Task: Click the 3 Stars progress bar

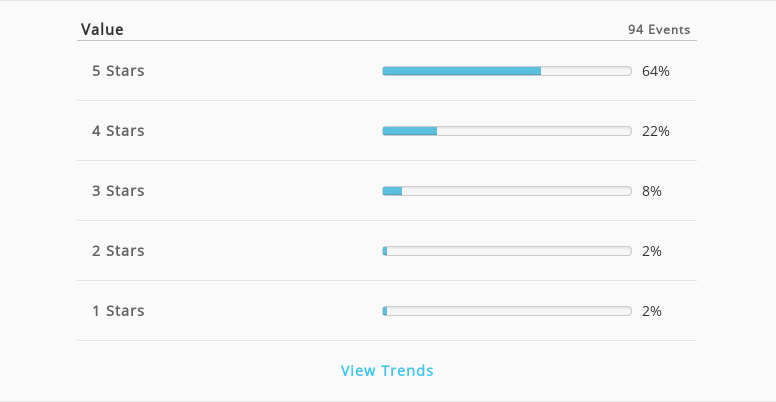Action: [x=507, y=191]
